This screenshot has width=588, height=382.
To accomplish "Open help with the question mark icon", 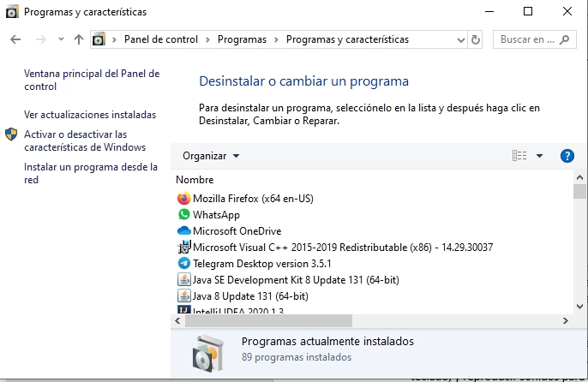I will click(567, 156).
